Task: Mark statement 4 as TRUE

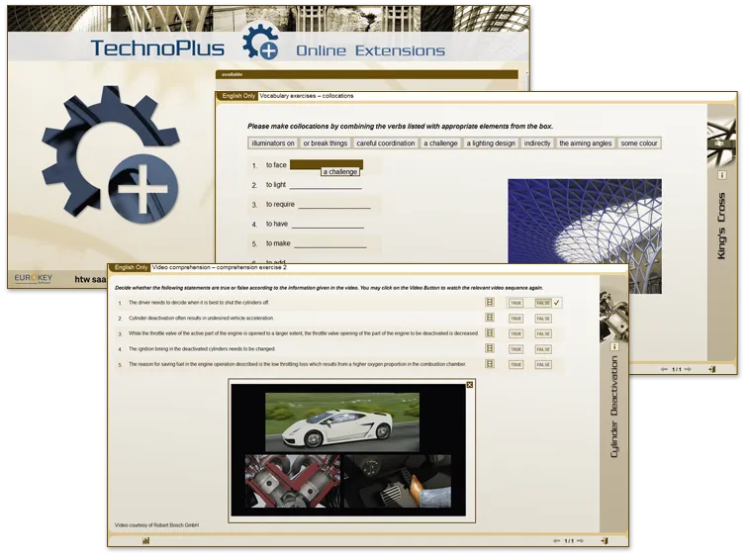Action: (x=516, y=349)
